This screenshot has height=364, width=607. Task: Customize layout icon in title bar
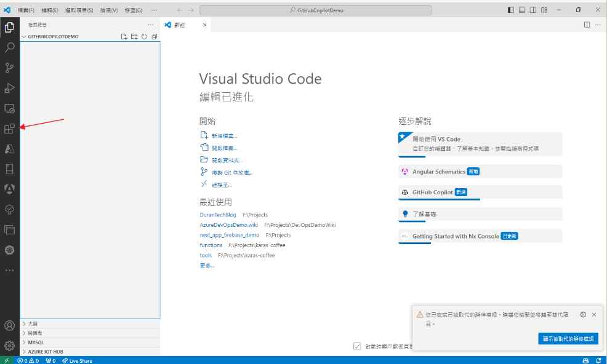tap(544, 10)
